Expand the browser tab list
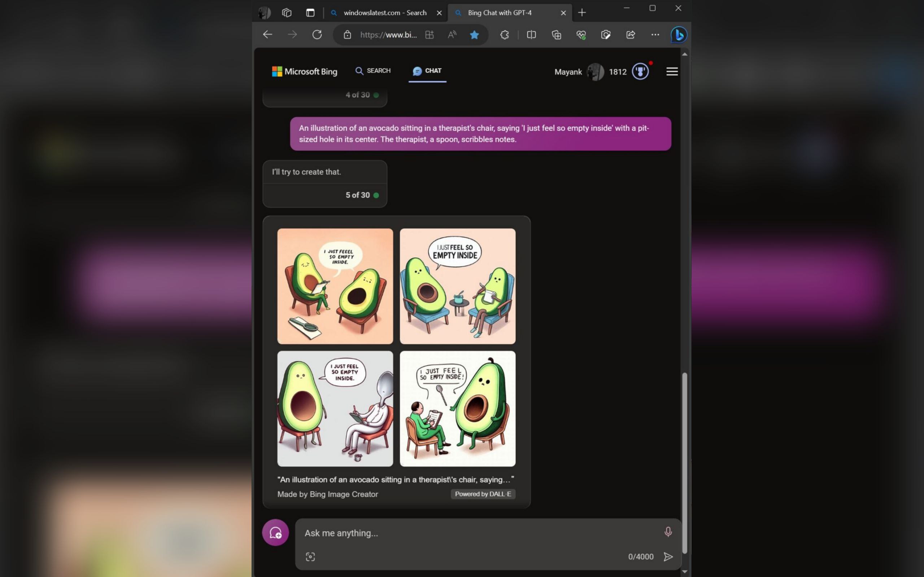 pos(287,12)
